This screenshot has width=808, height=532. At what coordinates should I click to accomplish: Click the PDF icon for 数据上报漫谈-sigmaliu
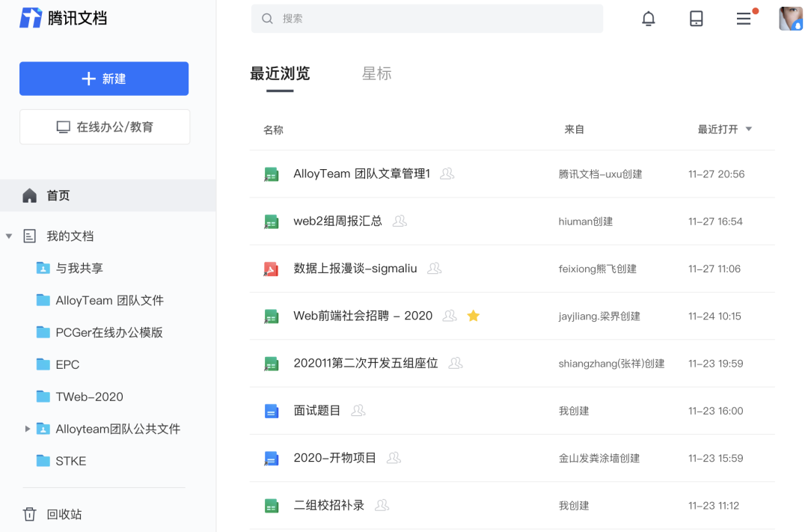coord(271,269)
